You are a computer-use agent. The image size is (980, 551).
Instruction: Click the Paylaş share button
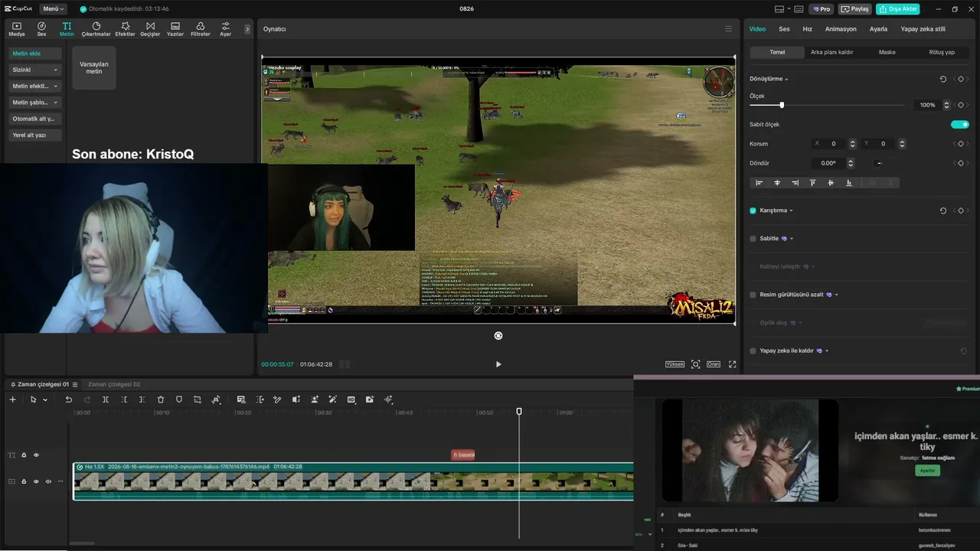pyautogui.click(x=855, y=9)
